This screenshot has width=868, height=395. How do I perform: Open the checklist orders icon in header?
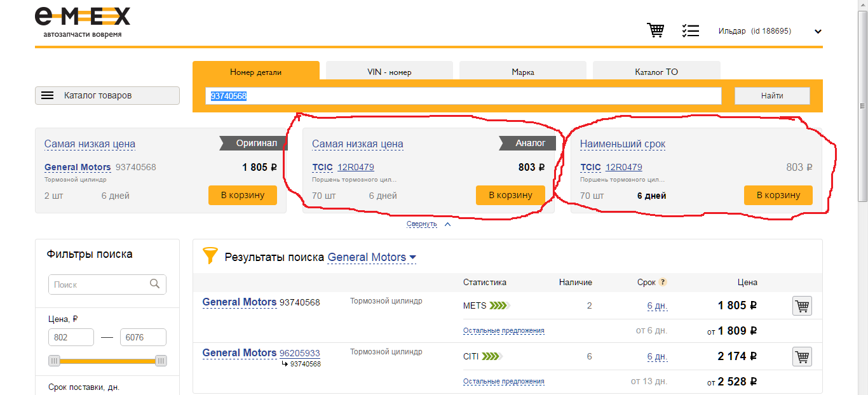click(x=690, y=30)
